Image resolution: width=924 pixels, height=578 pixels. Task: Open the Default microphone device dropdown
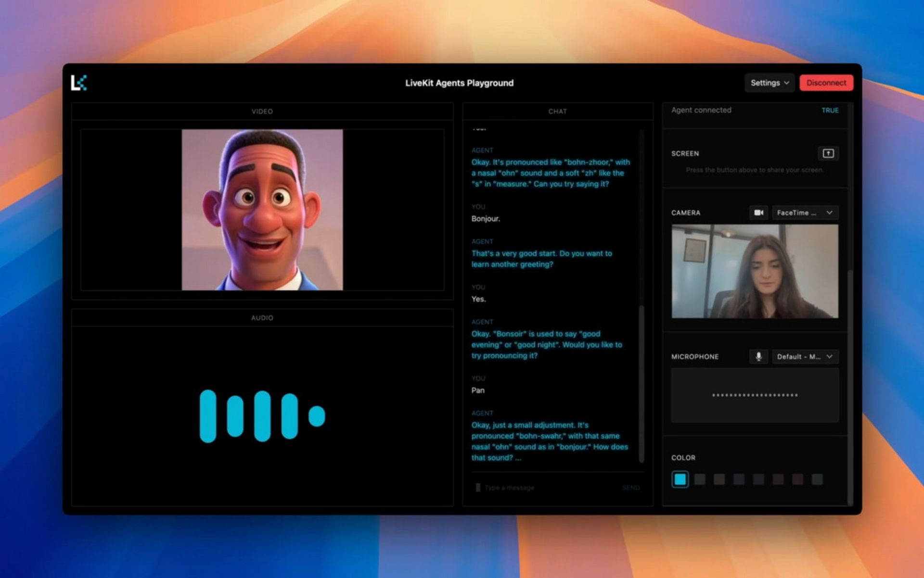pos(805,356)
